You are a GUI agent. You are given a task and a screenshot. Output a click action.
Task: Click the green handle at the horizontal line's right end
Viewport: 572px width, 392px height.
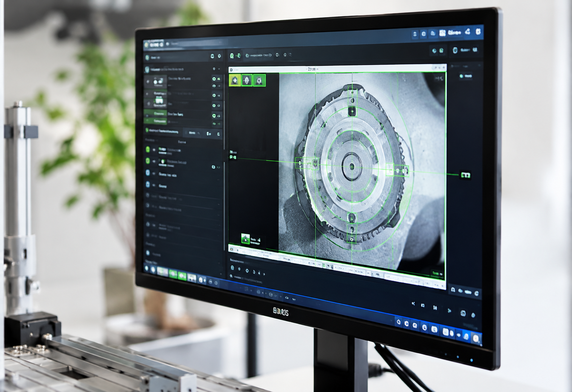point(466,175)
